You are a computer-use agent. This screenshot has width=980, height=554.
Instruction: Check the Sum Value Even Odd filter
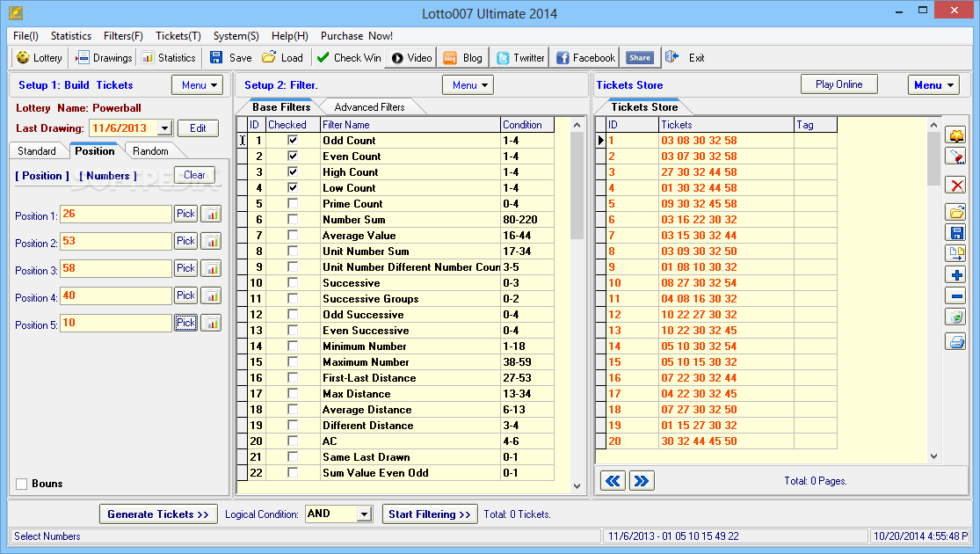(293, 473)
